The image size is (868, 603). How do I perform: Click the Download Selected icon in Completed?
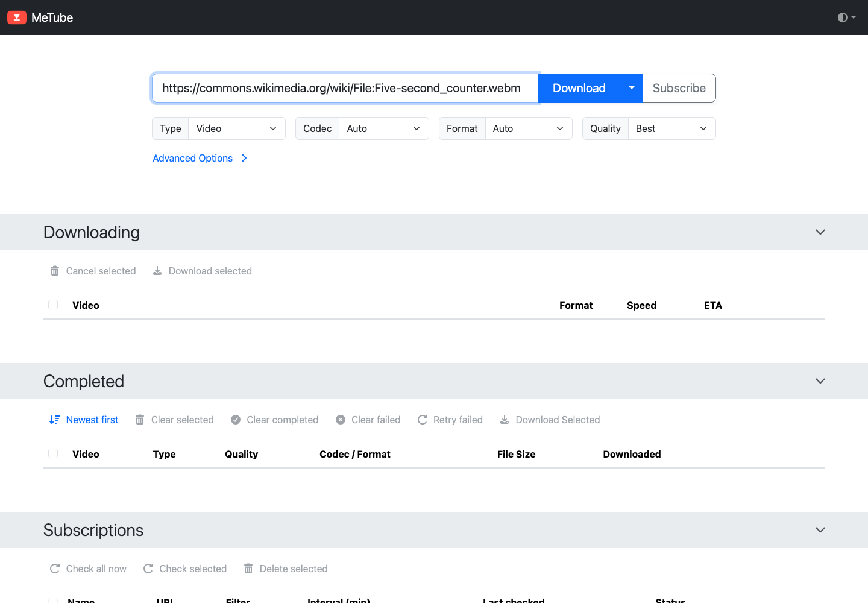tap(505, 420)
